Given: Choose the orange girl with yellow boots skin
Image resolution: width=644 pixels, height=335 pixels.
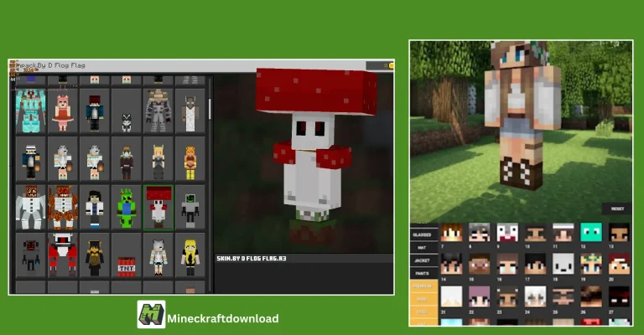Looking at the screenshot, I should tap(190, 159).
